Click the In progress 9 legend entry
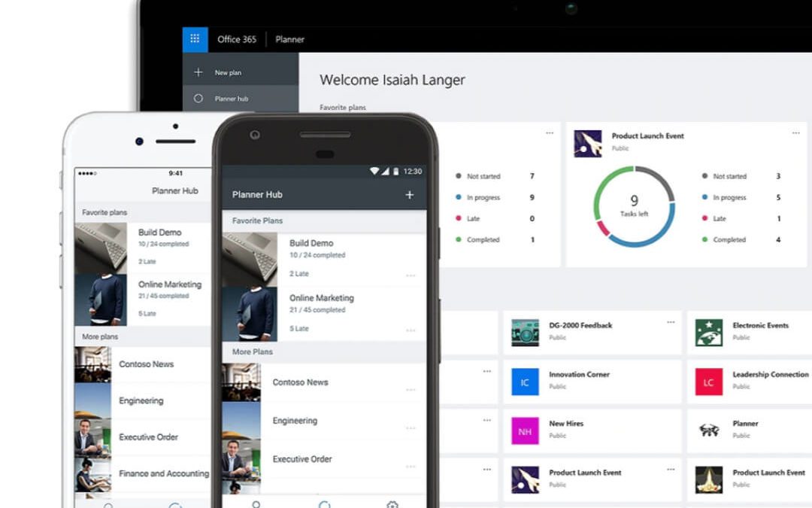 coord(495,197)
